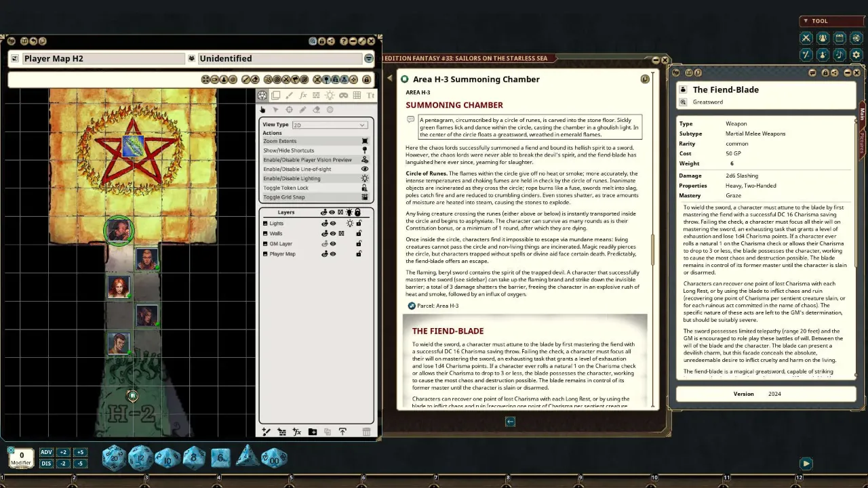The width and height of the screenshot is (868, 488).
Task: Toggle Enable/Disable Player Vision Preview
Action: (315, 160)
